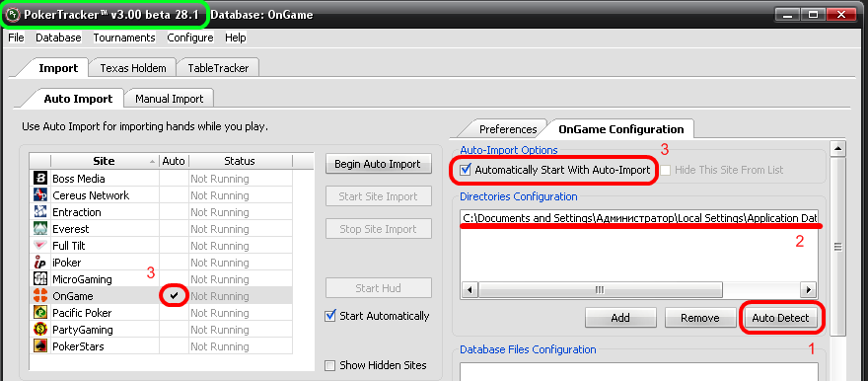
Task: Open the Tournaments menu
Action: (124, 38)
